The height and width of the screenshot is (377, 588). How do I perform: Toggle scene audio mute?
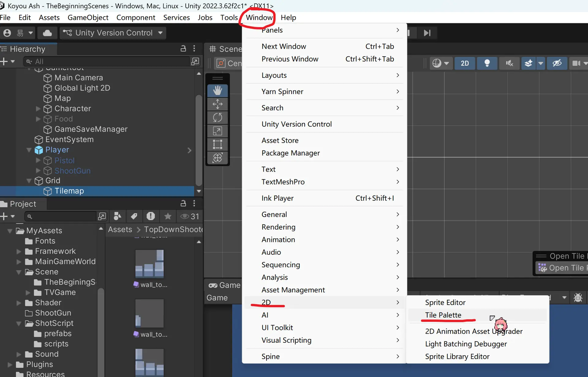tap(509, 63)
